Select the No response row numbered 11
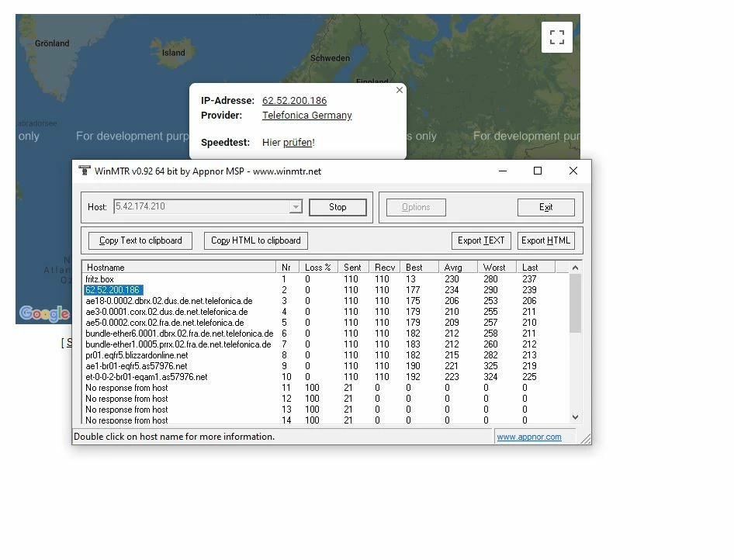The image size is (734, 560). 325,388
